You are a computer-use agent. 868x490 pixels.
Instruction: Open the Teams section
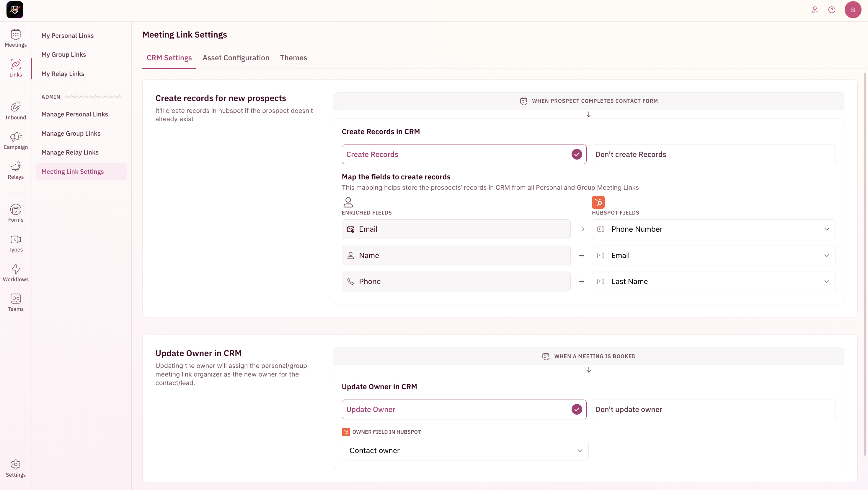click(x=15, y=302)
